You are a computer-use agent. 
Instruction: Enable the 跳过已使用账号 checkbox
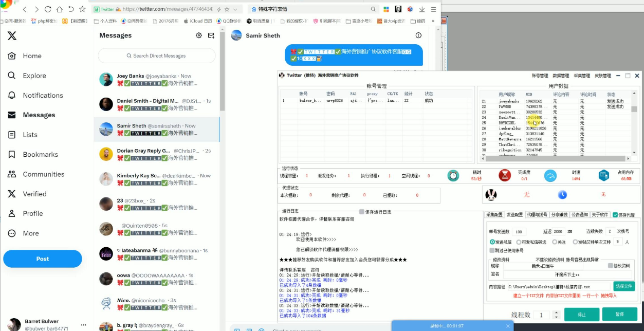click(x=492, y=250)
